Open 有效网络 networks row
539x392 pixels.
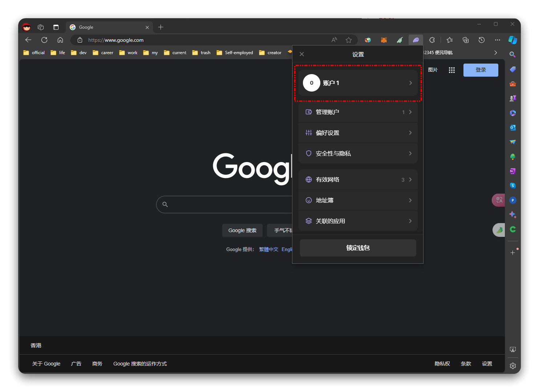coord(358,179)
